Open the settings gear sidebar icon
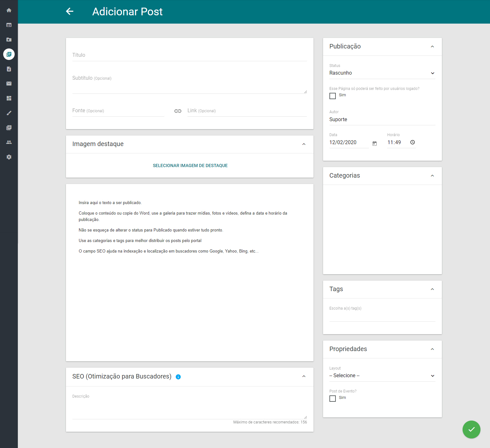Viewport: 490px width, 448px height. point(9,157)
